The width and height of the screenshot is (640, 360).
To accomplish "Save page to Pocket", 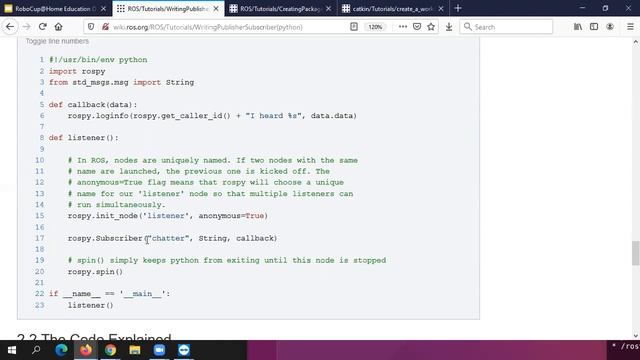I will click(x=417, y=27).
